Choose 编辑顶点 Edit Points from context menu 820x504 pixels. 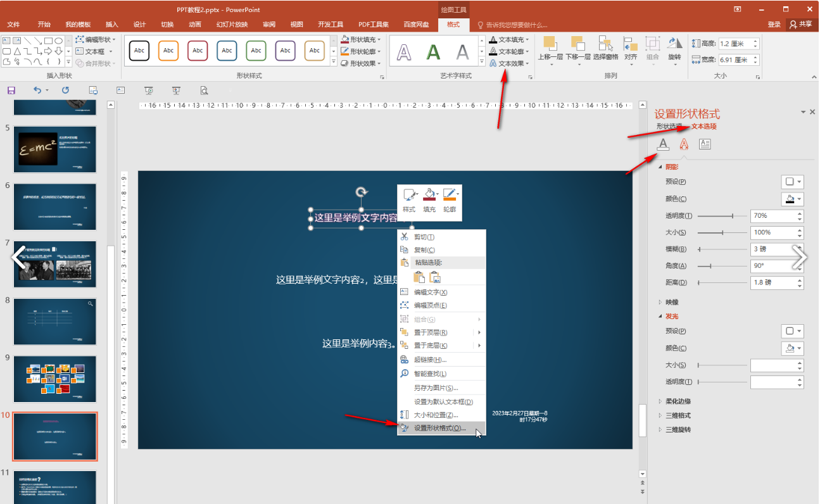point(441,306)
